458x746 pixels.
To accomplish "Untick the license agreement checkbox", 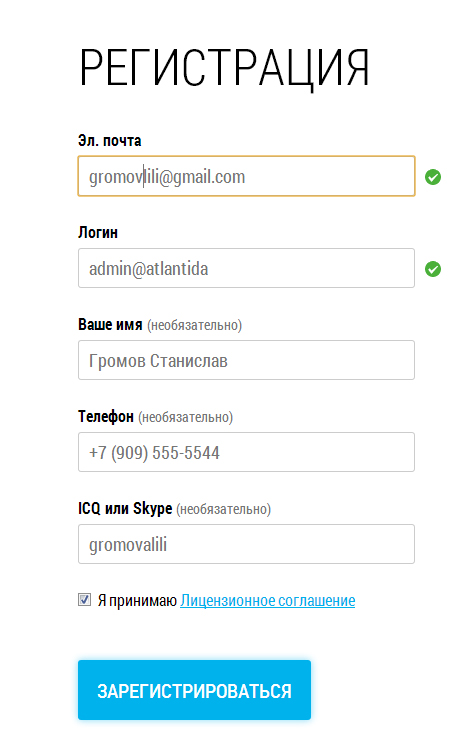I will point(84,599).
